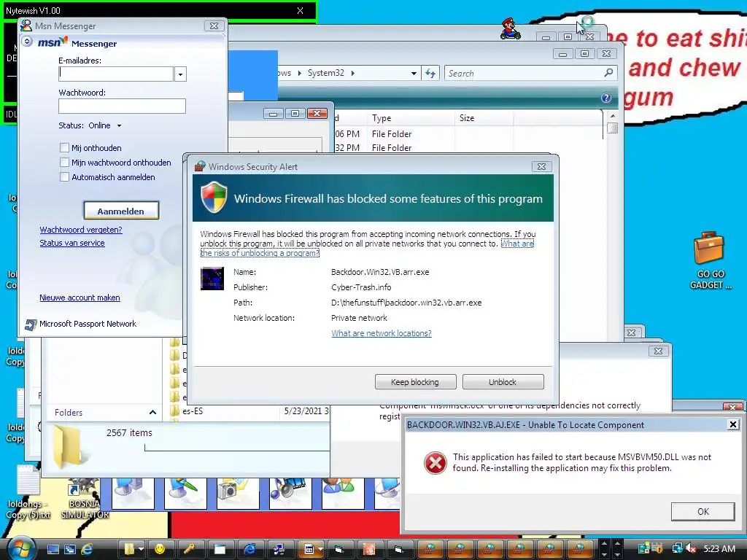
Task: Click Nieuwe account maken link
Action: [80, 297]
